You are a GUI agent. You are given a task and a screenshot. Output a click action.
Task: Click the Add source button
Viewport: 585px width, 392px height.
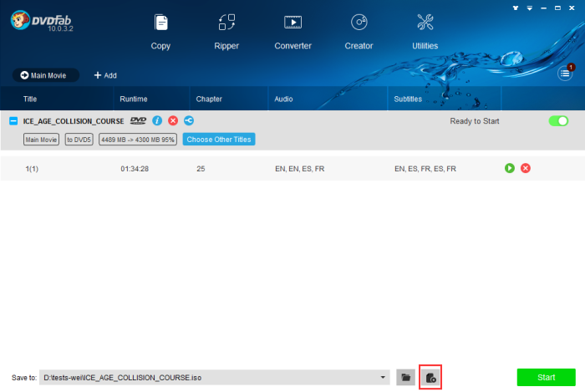click(x=105, y=75)
